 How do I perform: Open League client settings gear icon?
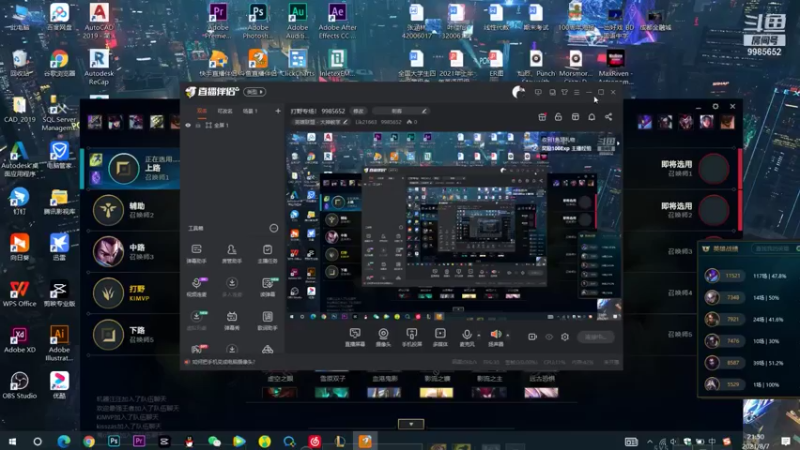tap(715, 106)
